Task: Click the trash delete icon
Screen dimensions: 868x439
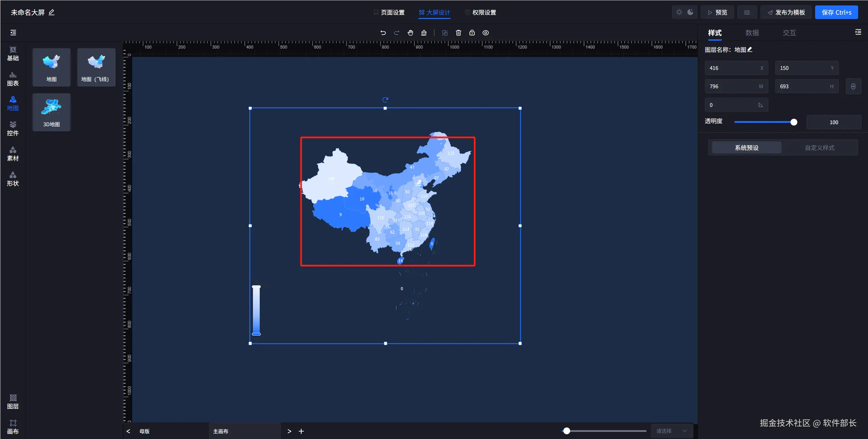Action: point(458,33)
